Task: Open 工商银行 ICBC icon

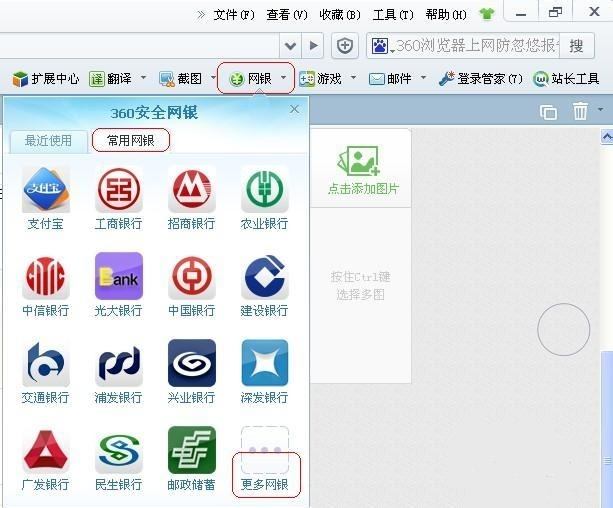Action: pos(118,190)
